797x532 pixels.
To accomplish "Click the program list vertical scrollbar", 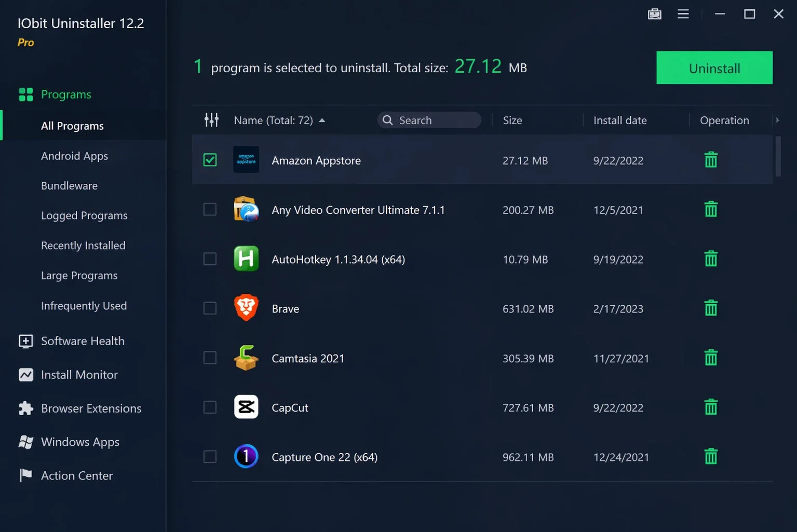I will click(778, 157).
